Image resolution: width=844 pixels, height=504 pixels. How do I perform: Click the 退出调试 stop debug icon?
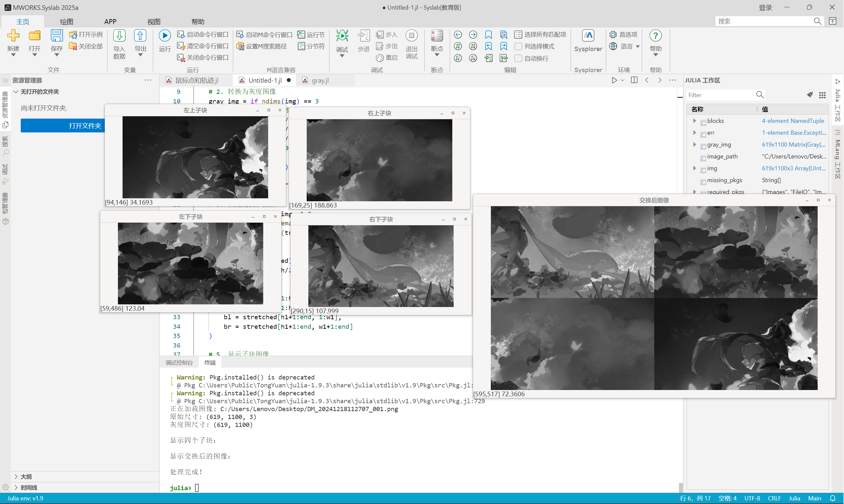[x=411, y=36]
